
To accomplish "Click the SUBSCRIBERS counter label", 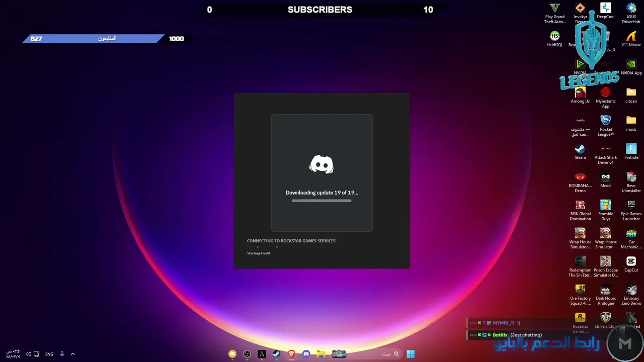I will pyautogui.click(x=320, y=10).
